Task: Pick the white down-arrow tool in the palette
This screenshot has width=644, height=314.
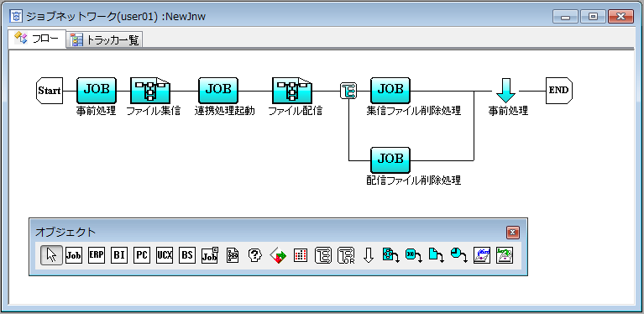Action: (x=369, y=255)
